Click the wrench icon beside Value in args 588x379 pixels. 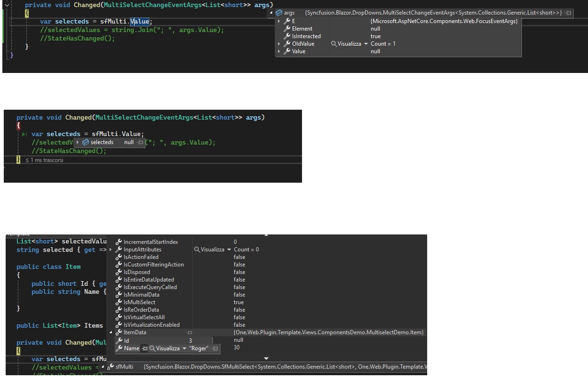pyautogui.click(x=286, y=51)
